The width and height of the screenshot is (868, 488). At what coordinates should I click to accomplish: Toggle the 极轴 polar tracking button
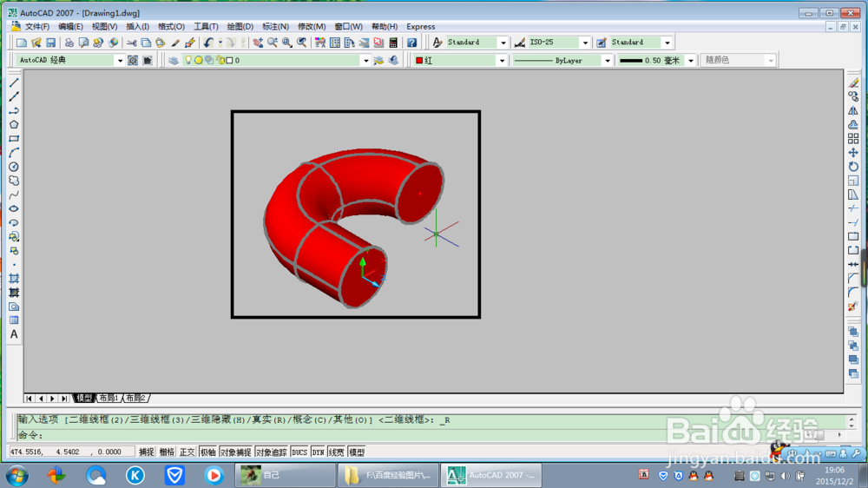click(207, 452)
